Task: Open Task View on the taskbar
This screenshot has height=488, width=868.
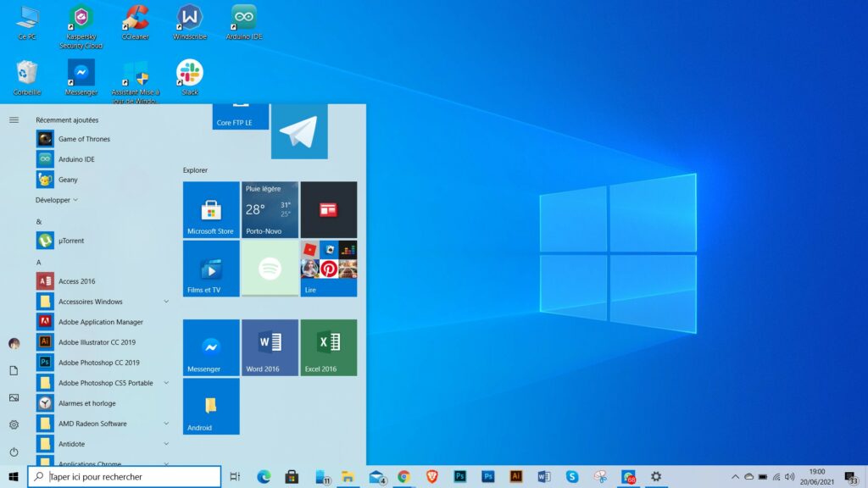Action: (236, 476)
